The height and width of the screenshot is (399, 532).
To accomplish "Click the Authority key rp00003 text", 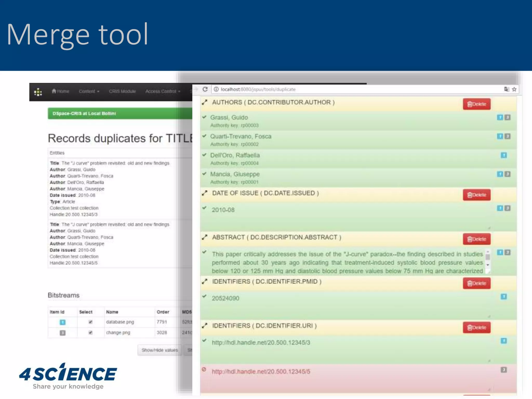I will coord(234,125).
